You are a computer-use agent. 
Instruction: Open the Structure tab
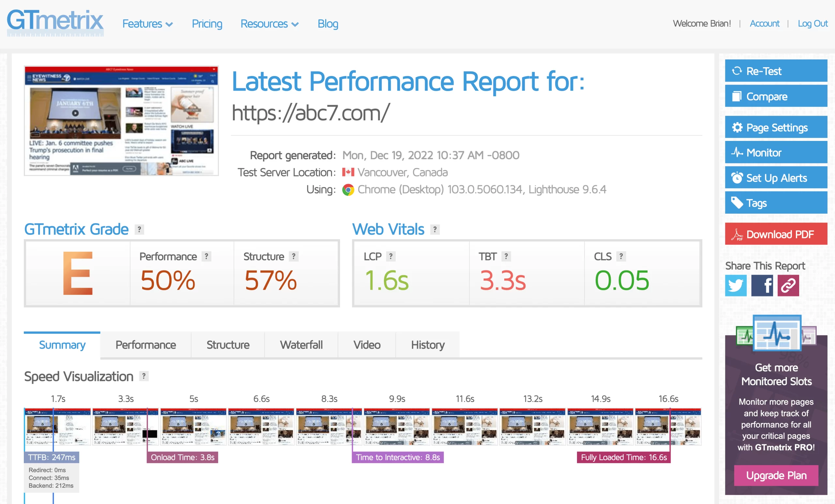coord(228,345)
